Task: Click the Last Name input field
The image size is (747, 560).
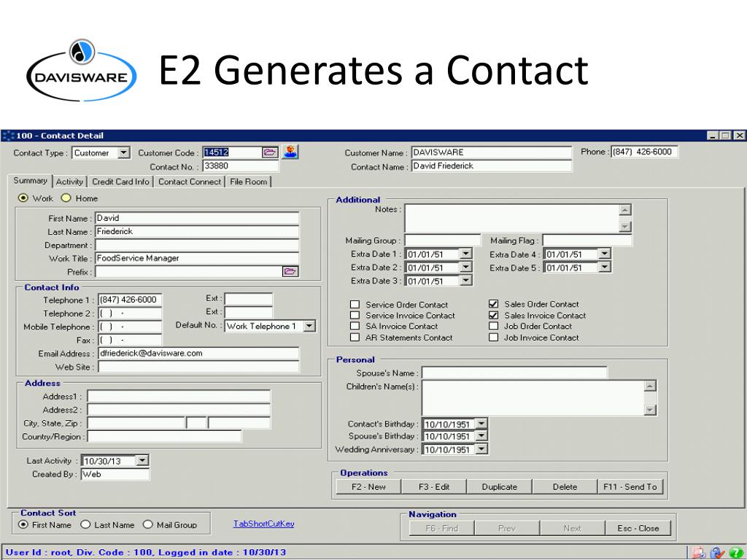Action: click(x=197, y=231)
